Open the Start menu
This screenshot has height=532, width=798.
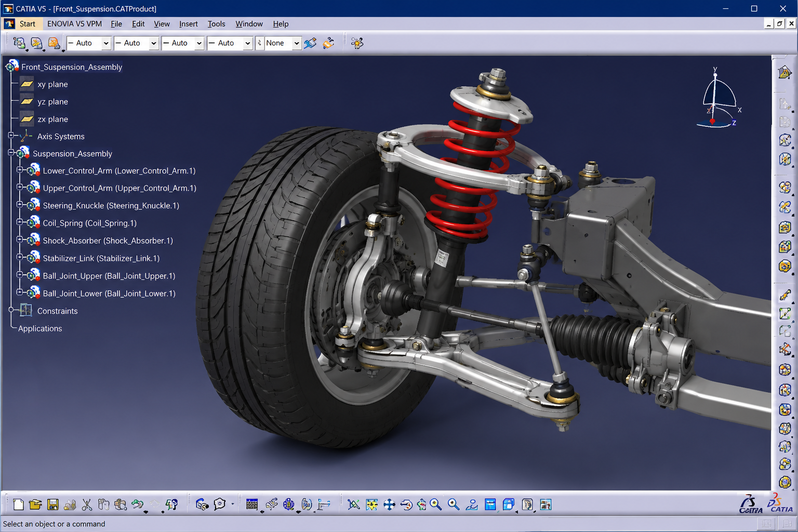(28, 24)
